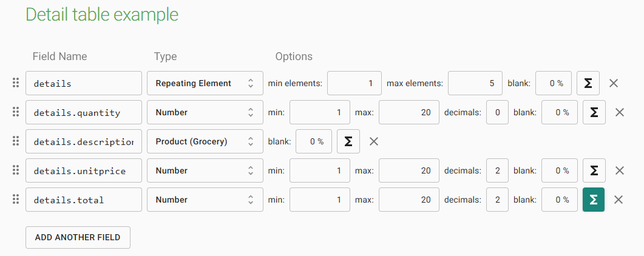Delete the details repeating element row
644x256 pixels.
point(614,83)
